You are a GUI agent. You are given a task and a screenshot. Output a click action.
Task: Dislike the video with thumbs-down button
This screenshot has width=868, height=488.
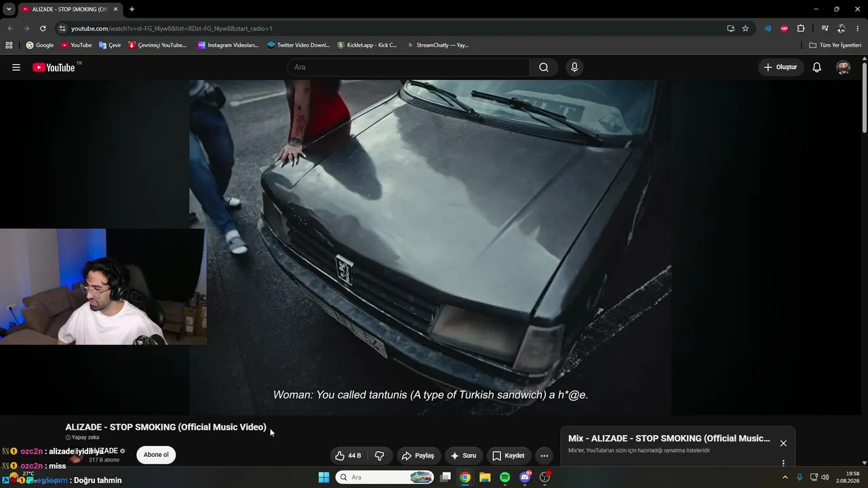380,455
